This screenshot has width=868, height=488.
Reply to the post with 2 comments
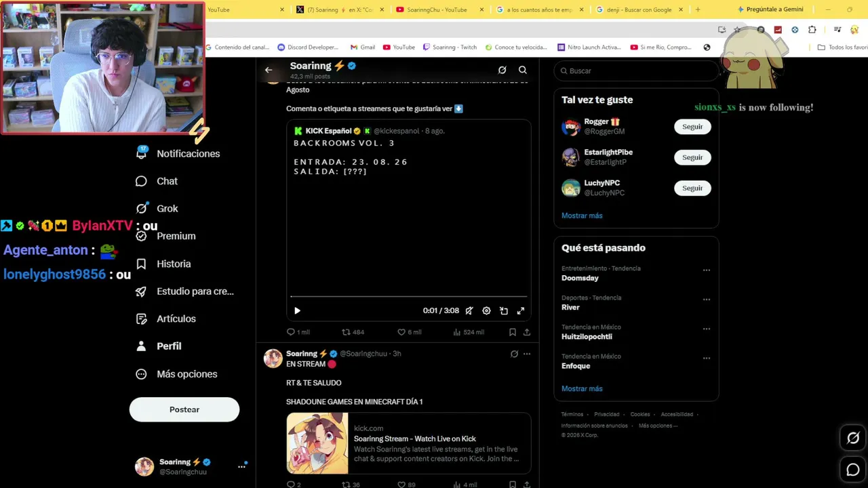coord(294,485)
